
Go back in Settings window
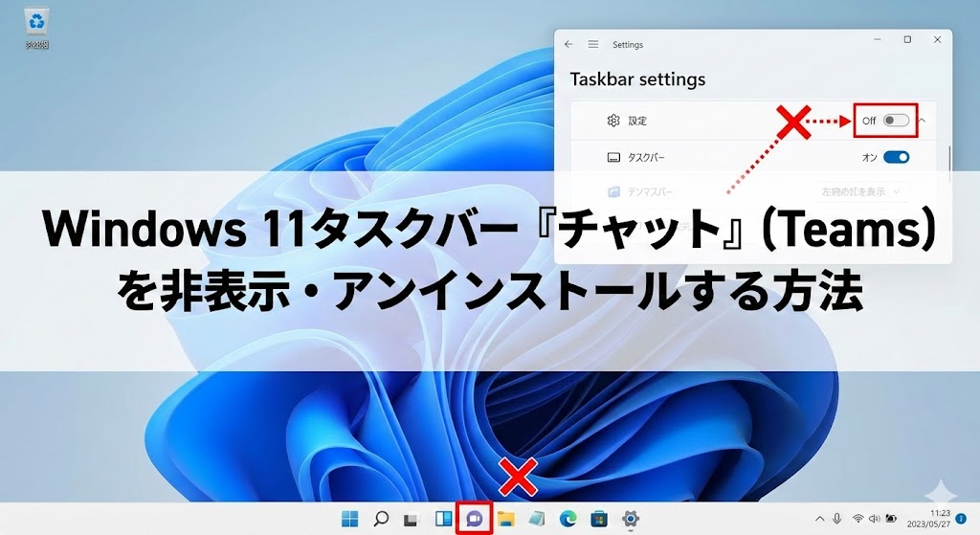coord(569,45)
